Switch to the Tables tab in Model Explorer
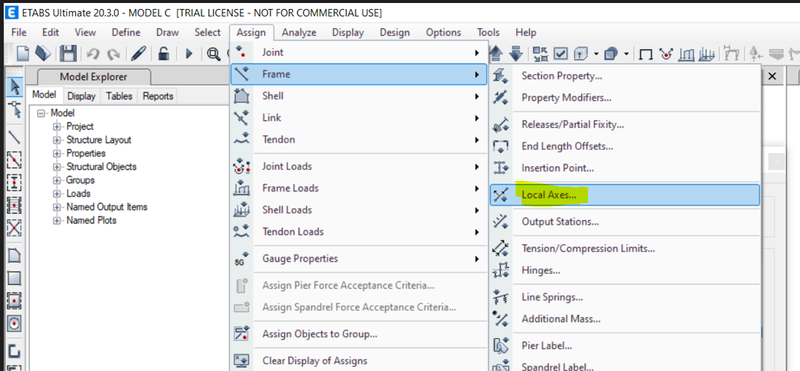This screenshot has height=371, width=800. click(x=119, y=96)
